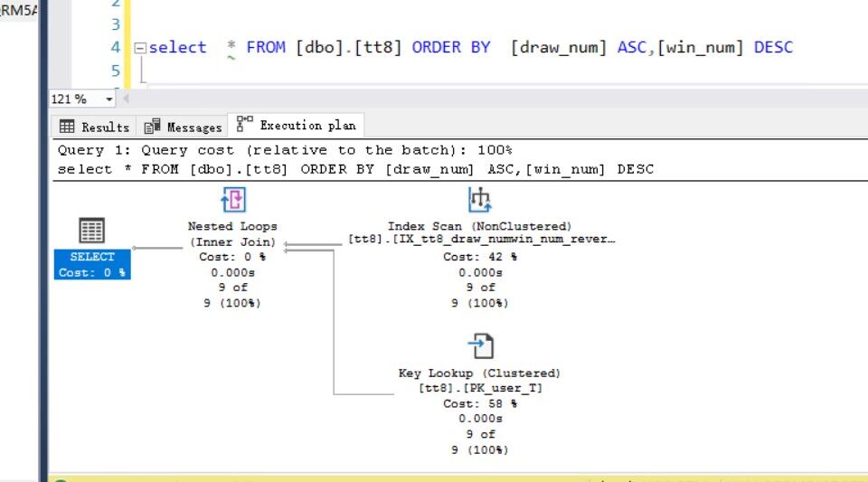This screenshot has height=482, width=868.
Task: Select the Key Lookup operator icon
Action: (479, 346)
